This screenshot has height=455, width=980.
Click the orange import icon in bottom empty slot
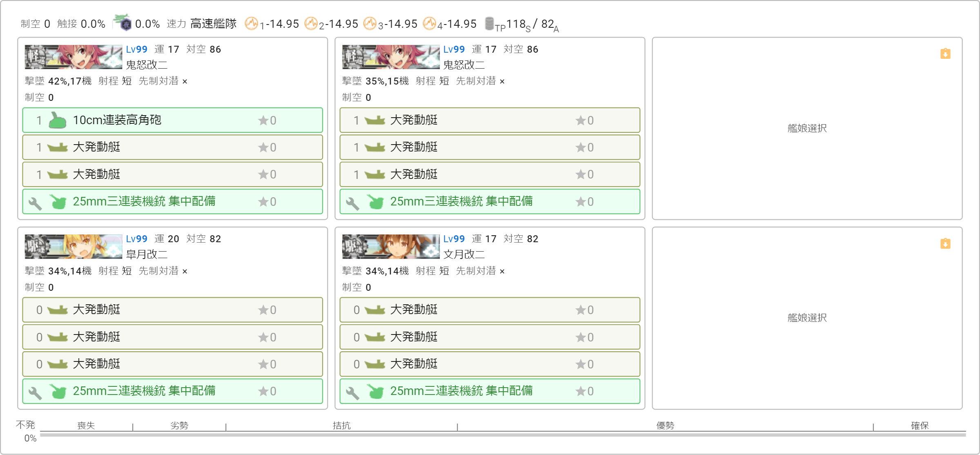pyautogui.click(x=945, y=243)
